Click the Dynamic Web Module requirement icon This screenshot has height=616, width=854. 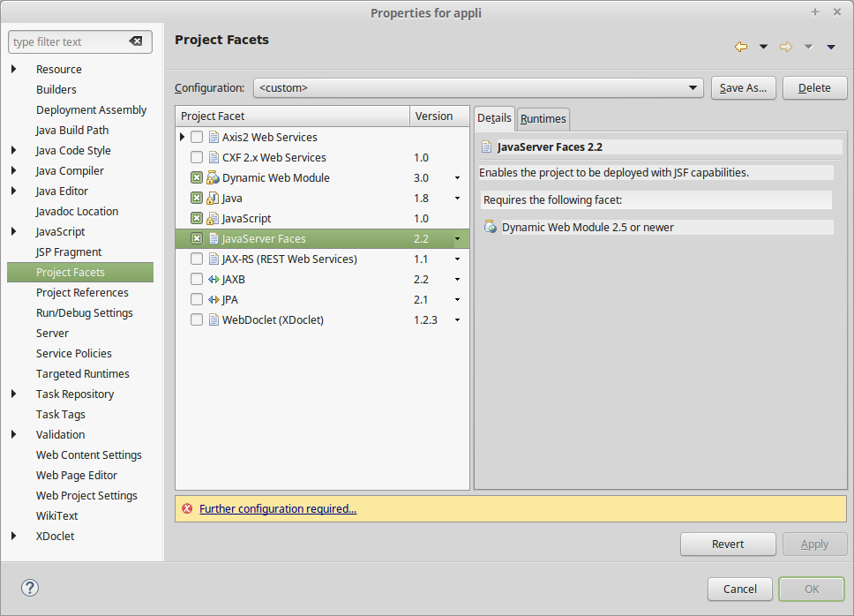pyautogui.click(x=491, y=227)
